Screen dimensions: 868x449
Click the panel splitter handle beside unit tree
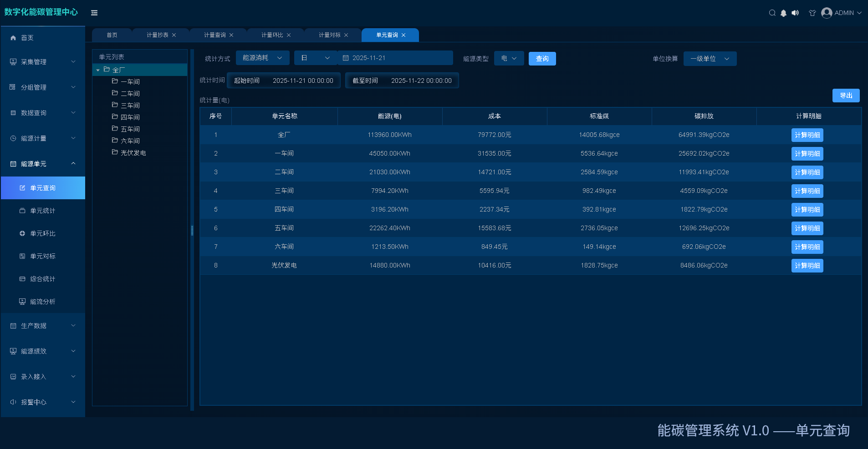pos(192,231)
